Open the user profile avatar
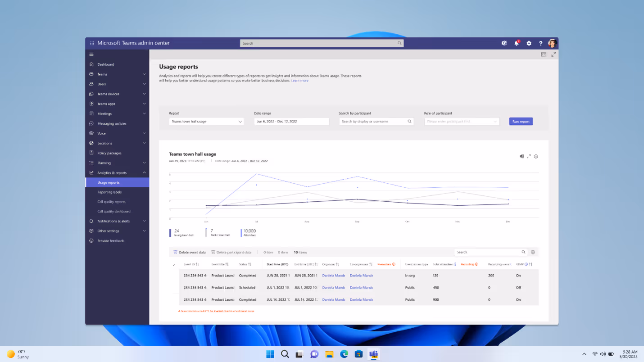The height and width of the screenshot is (362, 644). coord(553,43)
